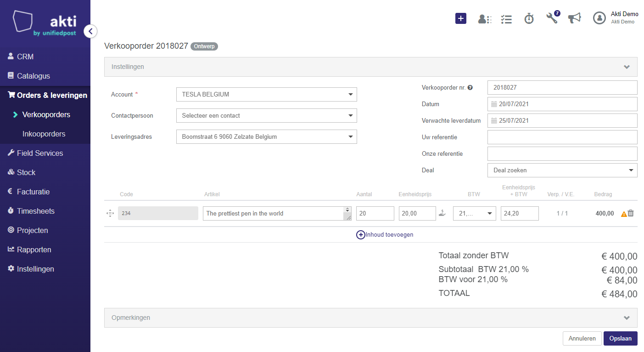The height and width of the screenshot is (352, 644).
Task: Click the BTW voor 21,00 % amount € 84,00
Action: [622, 280]
